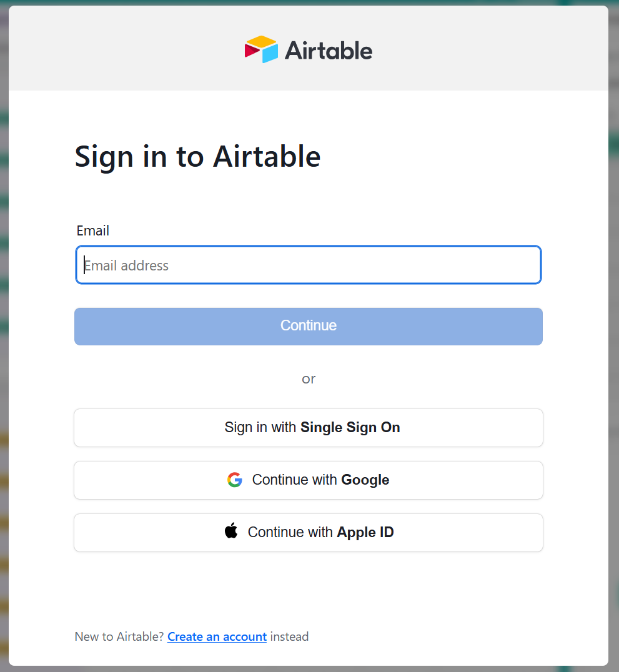Screen dimensions: 619x672
Task: Focus the Email address input field
Action: click(309, 265)
